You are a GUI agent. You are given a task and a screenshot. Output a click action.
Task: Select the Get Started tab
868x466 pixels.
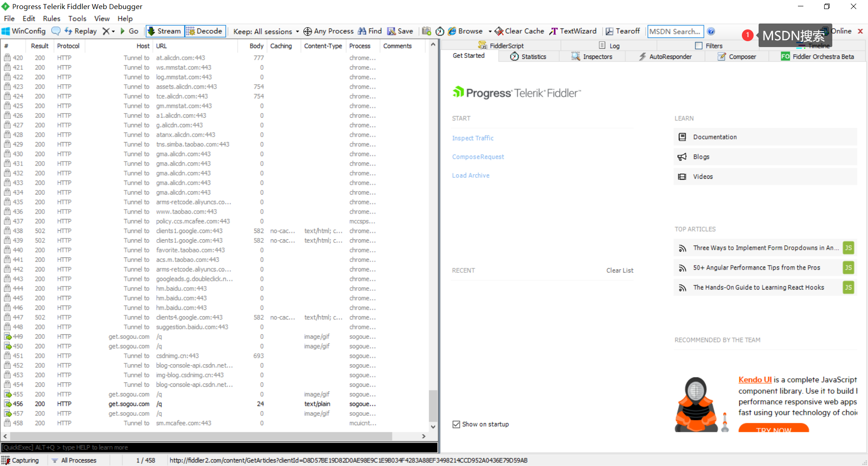(469, 56)
